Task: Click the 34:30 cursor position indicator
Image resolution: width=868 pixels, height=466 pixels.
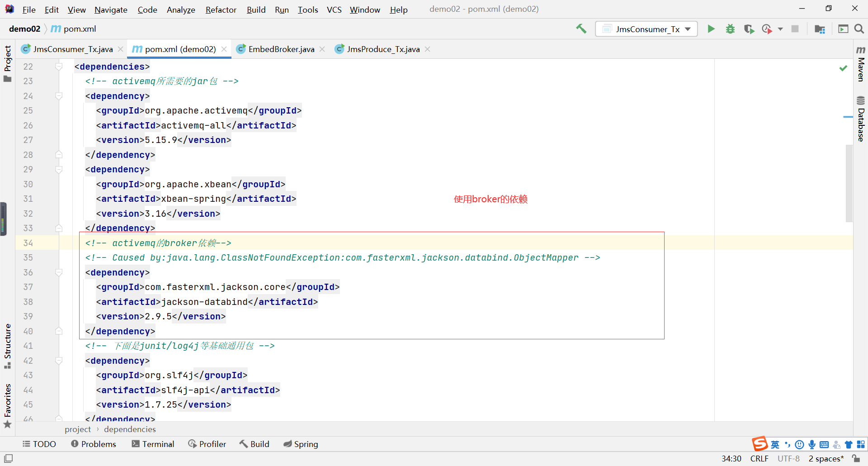Action: pyautogui.click(x=731, y=458)
